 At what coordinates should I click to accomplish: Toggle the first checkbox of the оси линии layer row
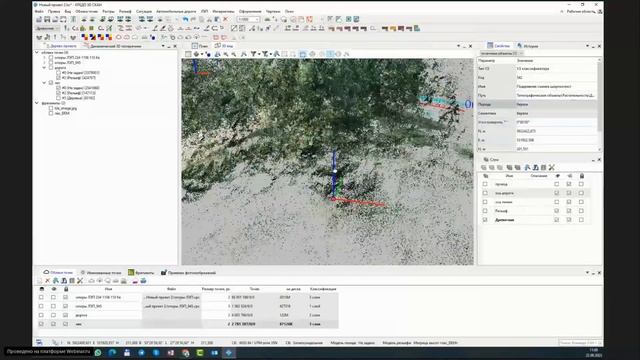[485, 202]
